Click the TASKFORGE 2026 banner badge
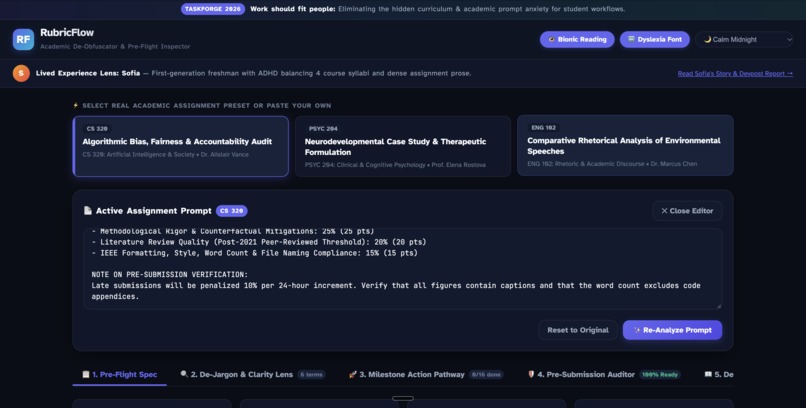This screenshot has width=806, height=408. (x=213, y=9)
